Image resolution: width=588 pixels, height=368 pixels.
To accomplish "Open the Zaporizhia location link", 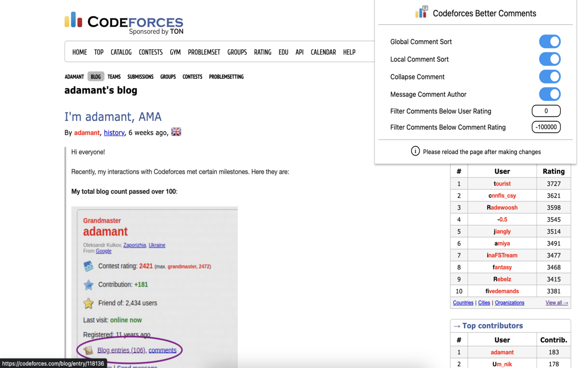I will point(134,245).
